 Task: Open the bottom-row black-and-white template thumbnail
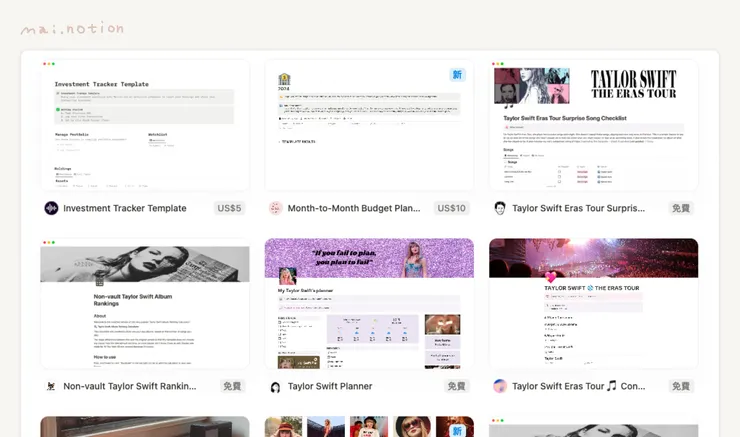594,427
